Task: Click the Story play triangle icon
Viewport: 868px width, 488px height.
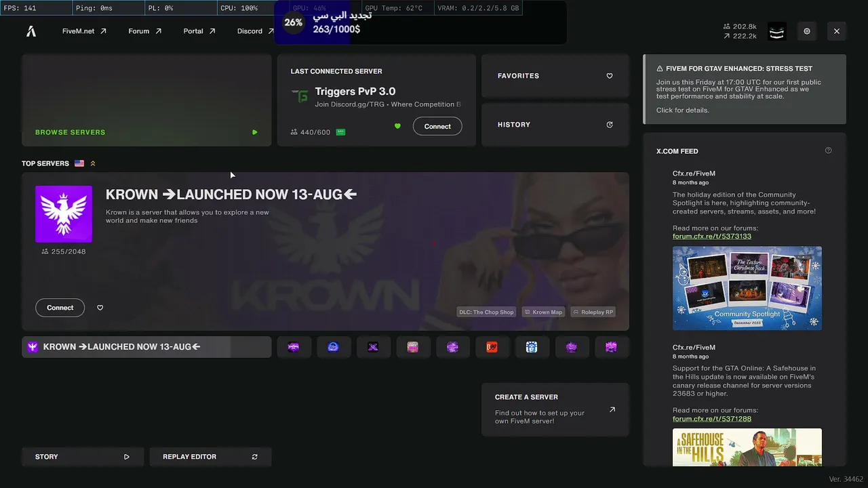Action: point(127,457)
